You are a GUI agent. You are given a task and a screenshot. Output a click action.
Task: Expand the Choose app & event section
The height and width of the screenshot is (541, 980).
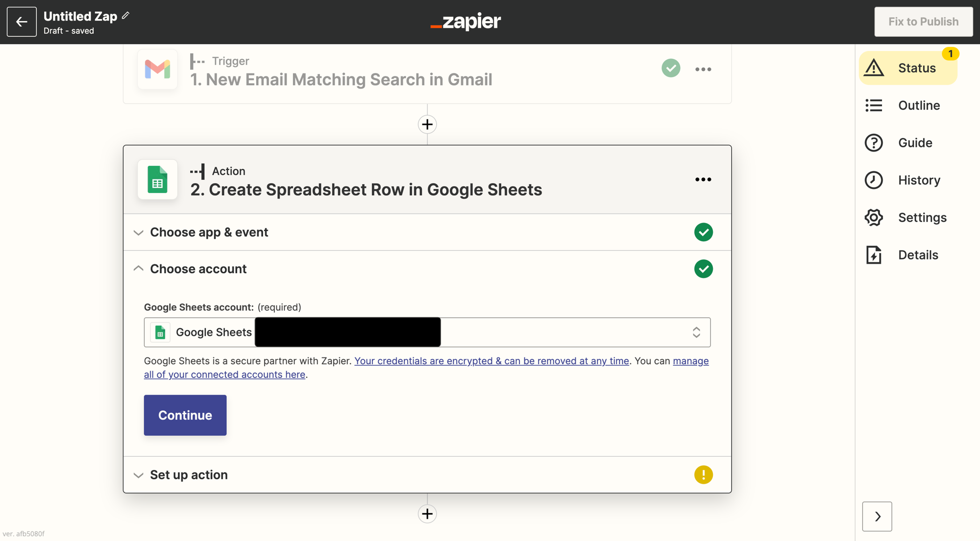tap(209, 232)
